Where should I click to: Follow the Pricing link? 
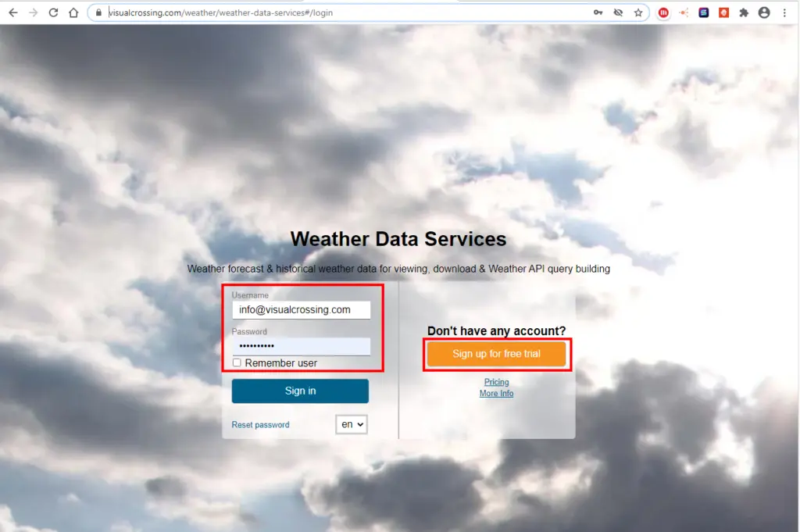click(x=496, y=382)
